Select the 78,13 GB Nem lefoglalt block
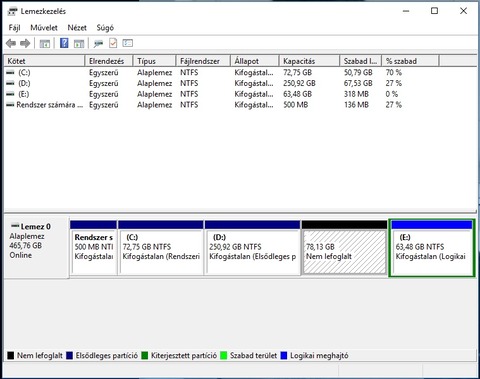The width and height of the screenshot is (480, 379). pyautogui.click(x=344, y=248)
